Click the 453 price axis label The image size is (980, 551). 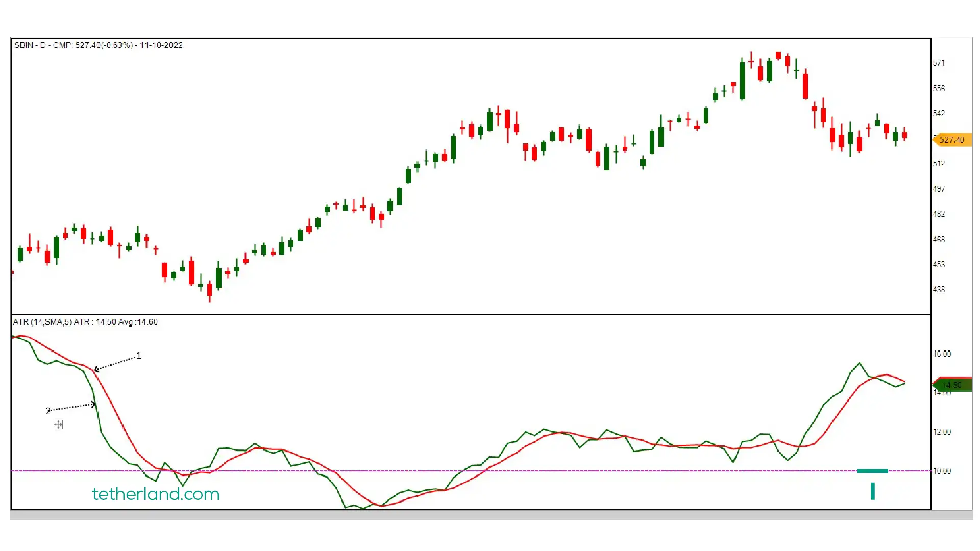pos(939,264)
